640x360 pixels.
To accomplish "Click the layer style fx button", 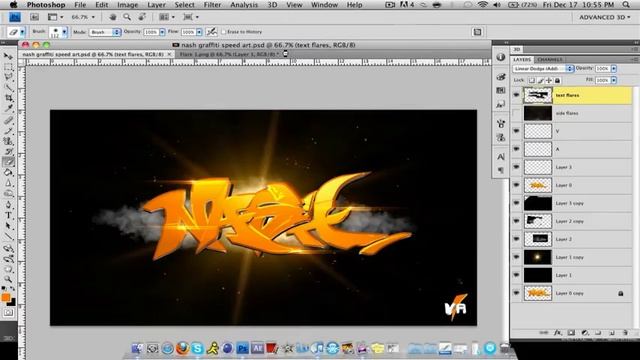I will 558,333.
